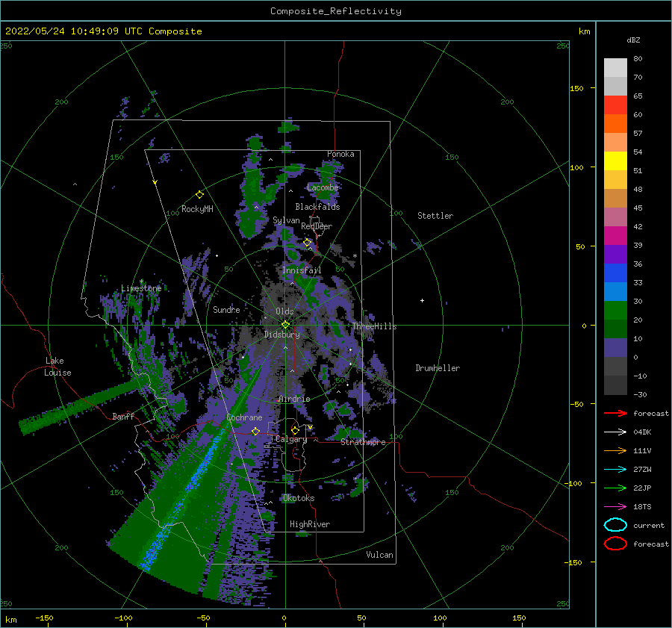Image resolution: width=672 pixels, height=628 pixels.
Task: Click the red forecast ellipse icon
Action: pyautogui.click(x=615, y=544)
